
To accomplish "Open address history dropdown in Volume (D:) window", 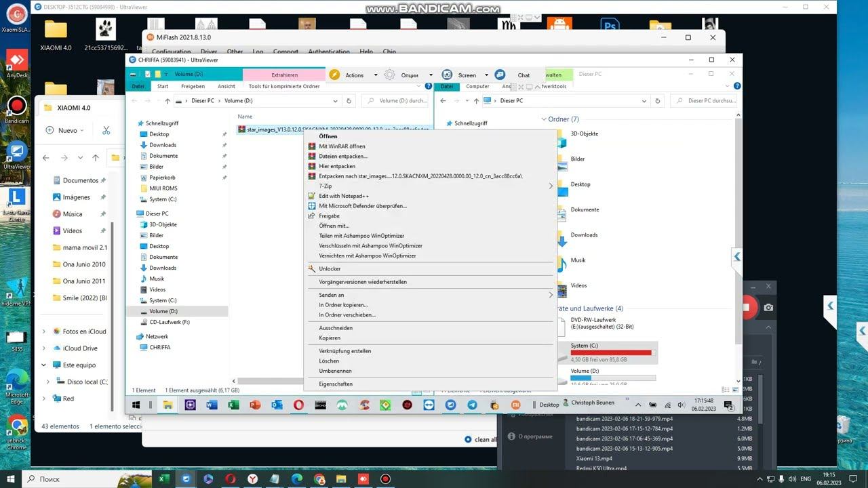I will coord(335,101).
